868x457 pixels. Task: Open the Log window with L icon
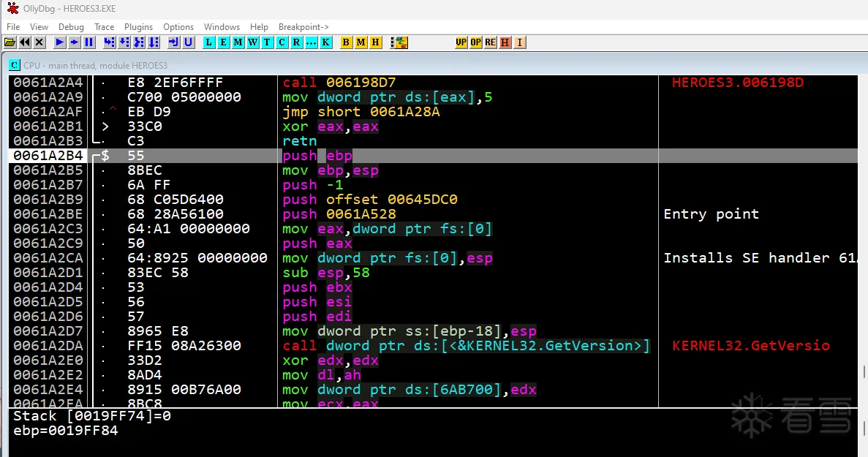(x=209, y=42)
